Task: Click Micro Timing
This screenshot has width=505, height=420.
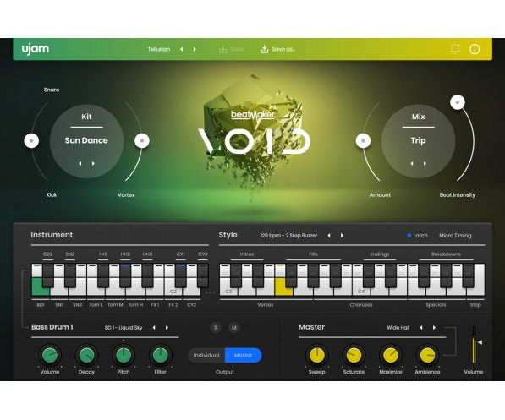Action: click(x=455, y=236)
